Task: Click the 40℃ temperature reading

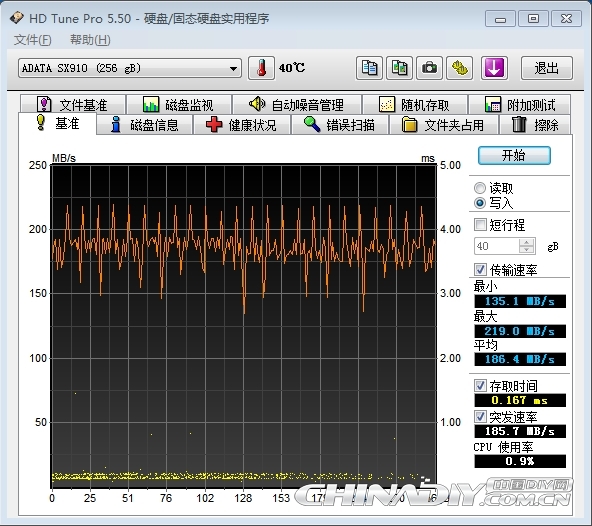Action: (292, 68)
